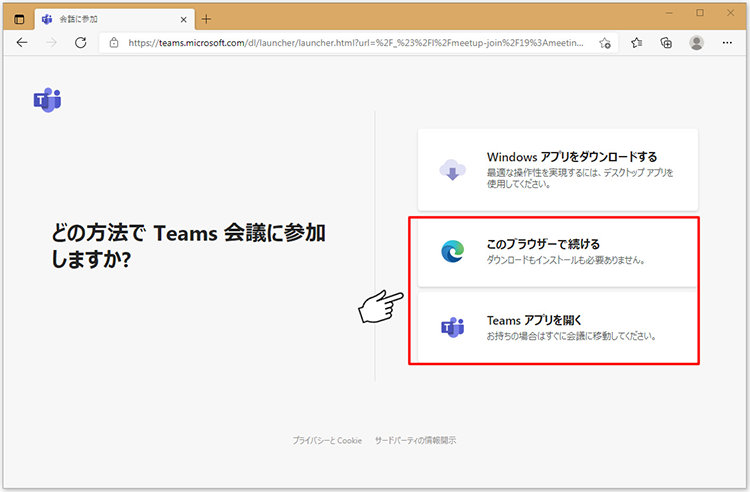Open プライバシーと Cookie link
Viewport: 750px width, 492px height.
click(327, 440)
